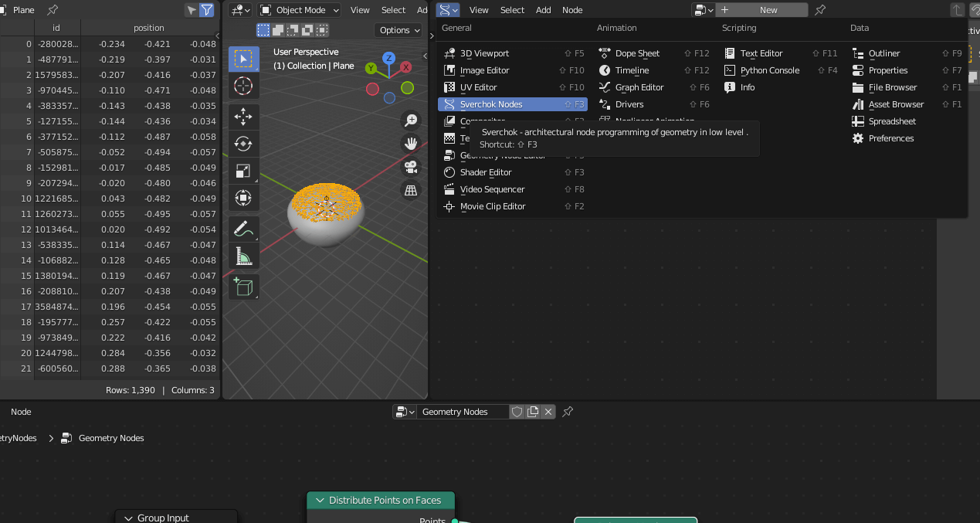Viewport: 980px width, 523px height.
Task: Open the Sverchok editor Add menu
Action: coord(544,10)
